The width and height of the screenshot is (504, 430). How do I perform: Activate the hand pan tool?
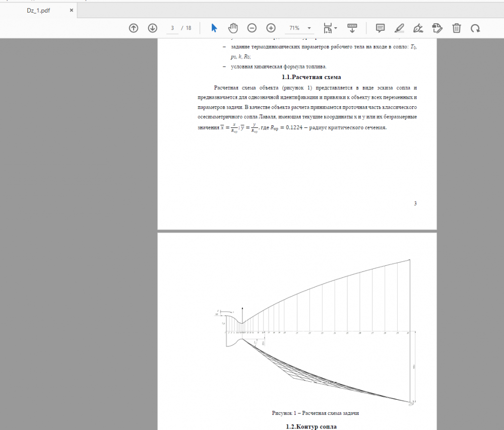pos(233,28)
